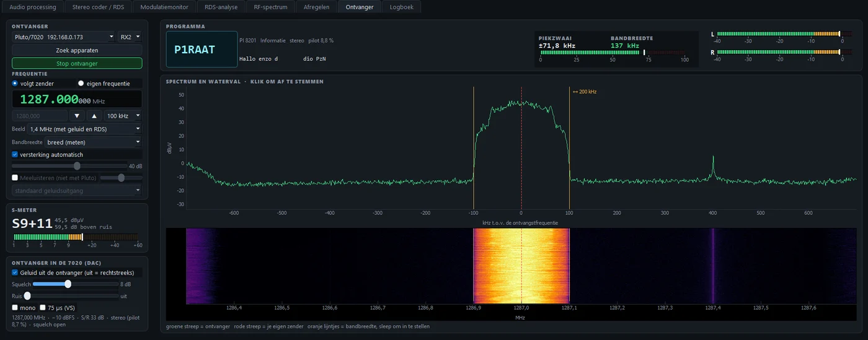868x340 pixels.
Task: Select the Ontvanger tab
Action: pyautogui.click(x=360, y=7)
